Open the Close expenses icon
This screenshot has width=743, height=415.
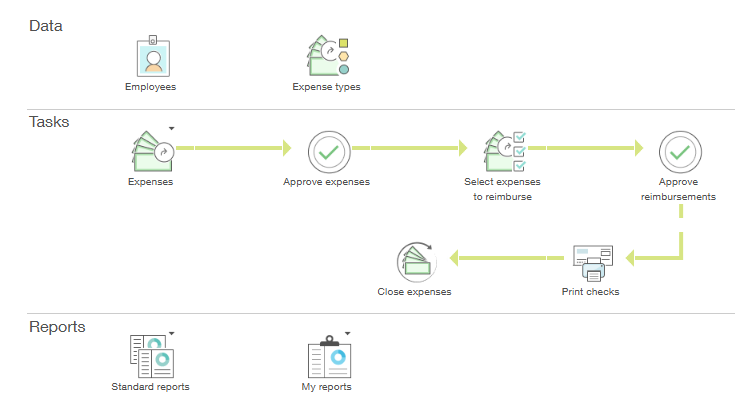pyautogui.click(x=417, y=262)
